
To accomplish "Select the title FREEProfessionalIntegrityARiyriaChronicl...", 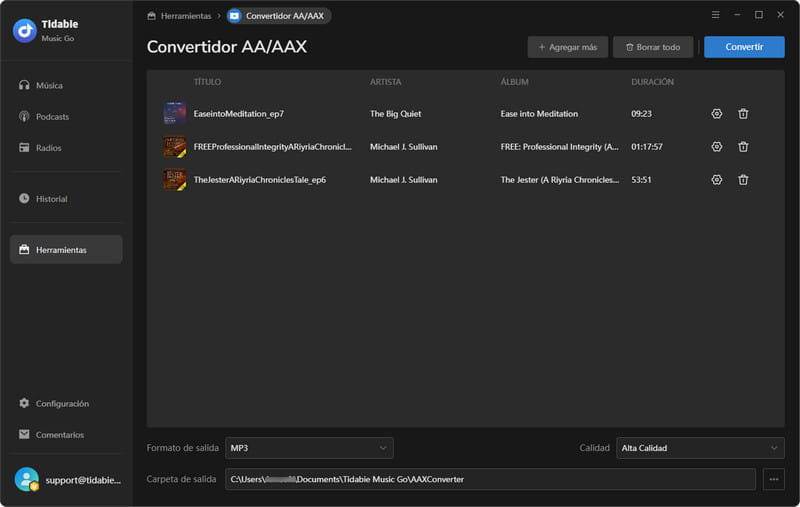I will [x=272, y=147].
